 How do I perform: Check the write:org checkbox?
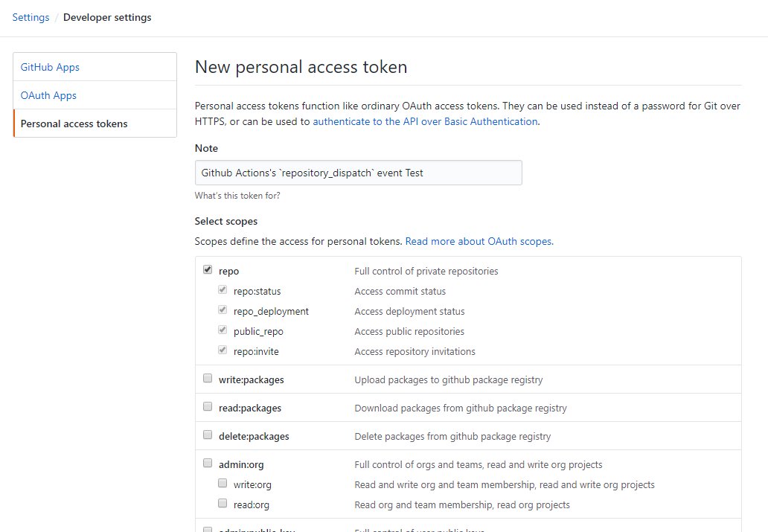[223, 482]
